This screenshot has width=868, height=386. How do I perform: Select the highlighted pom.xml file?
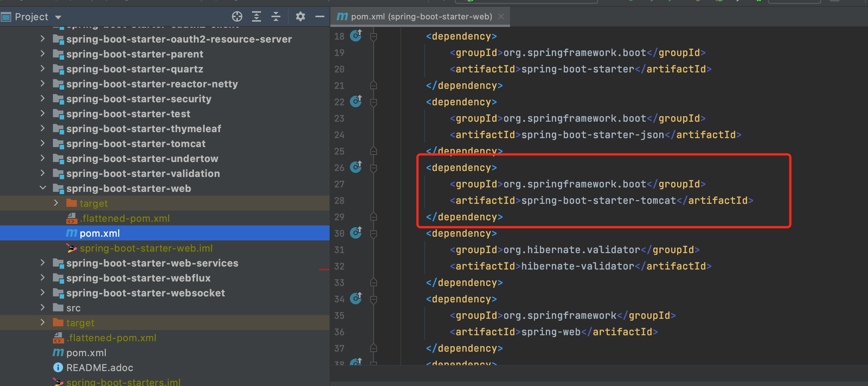[x=165, y=233]
